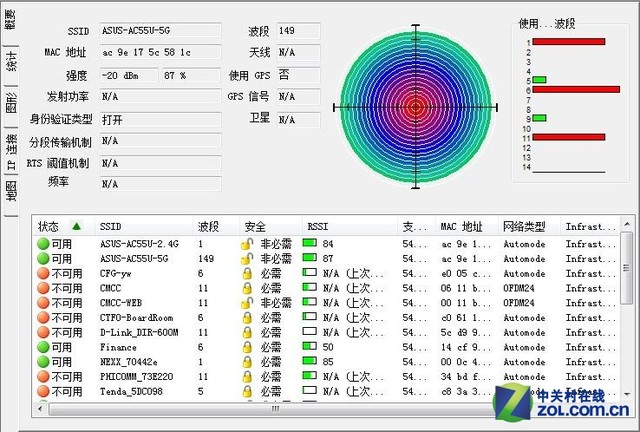The image size is (640, 432).
Task: Sort list by SSID column header
Action: pos(143,226)
